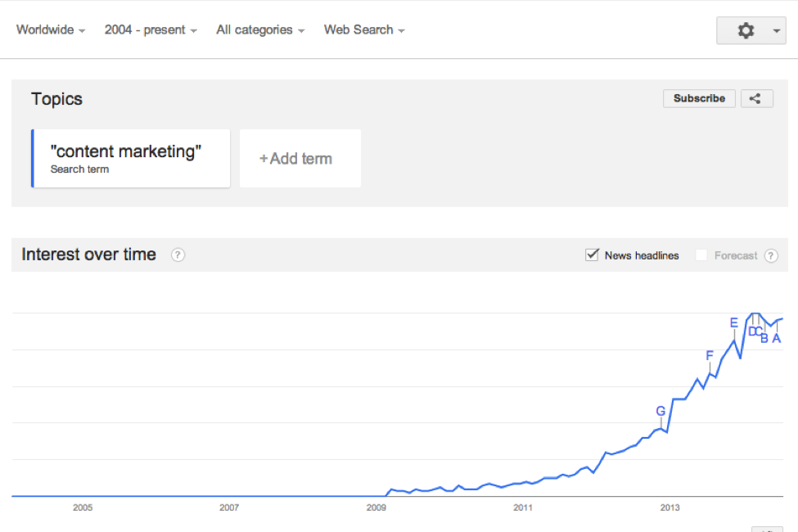
Task: Open help icon next to Forecast
Action: tap(771, 255)
